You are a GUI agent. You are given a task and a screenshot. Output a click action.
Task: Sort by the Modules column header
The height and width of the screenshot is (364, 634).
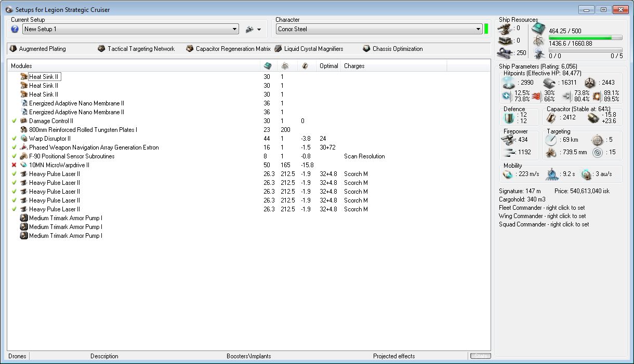(x=134, y=66)
